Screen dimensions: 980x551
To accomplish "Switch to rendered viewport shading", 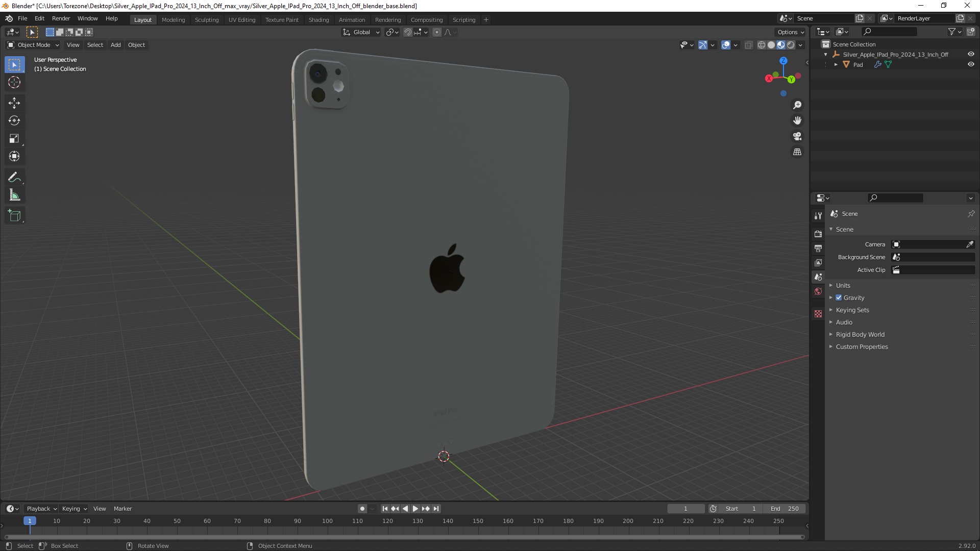I will point(791,45).
